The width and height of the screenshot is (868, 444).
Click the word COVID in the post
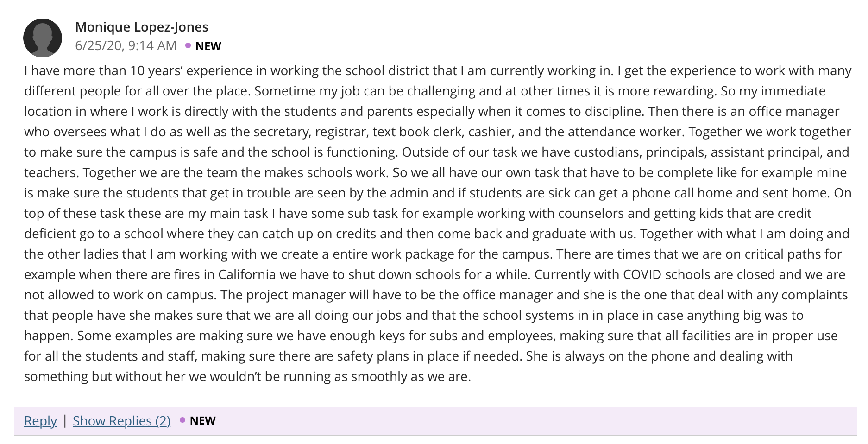[642, 274]
